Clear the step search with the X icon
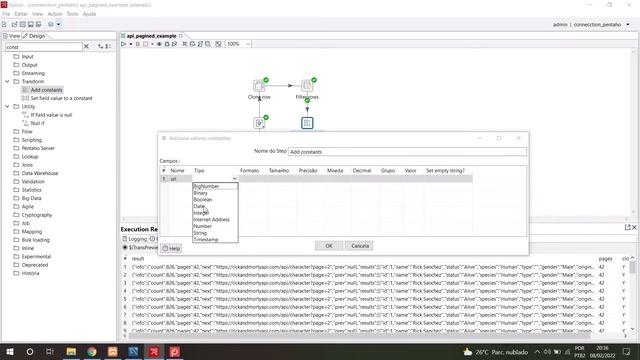The width and height of the screenshot is (640, 360). (86, 47)
